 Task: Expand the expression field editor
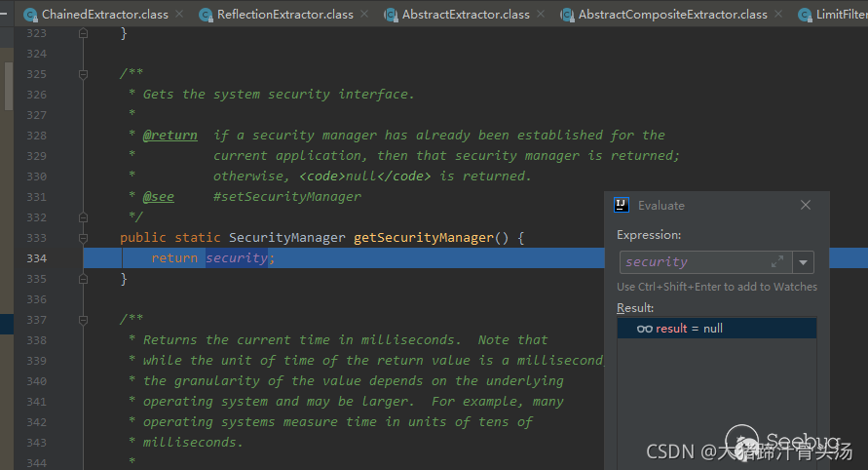pos(777,261)
